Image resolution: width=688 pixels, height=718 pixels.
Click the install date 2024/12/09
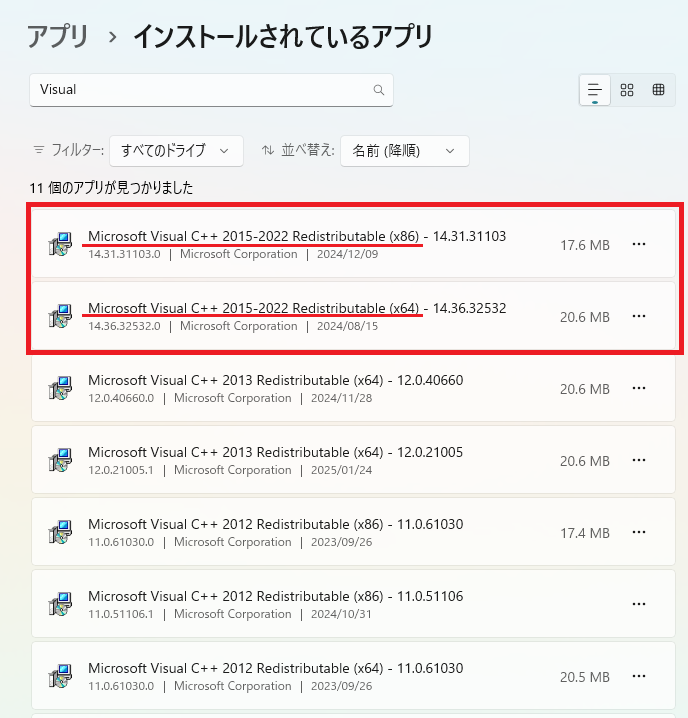pos(347,254)
